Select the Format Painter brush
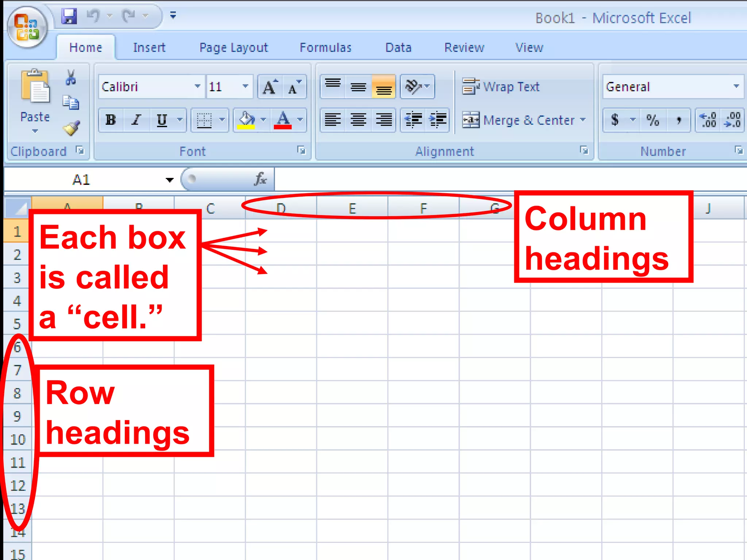 (71, 128)
